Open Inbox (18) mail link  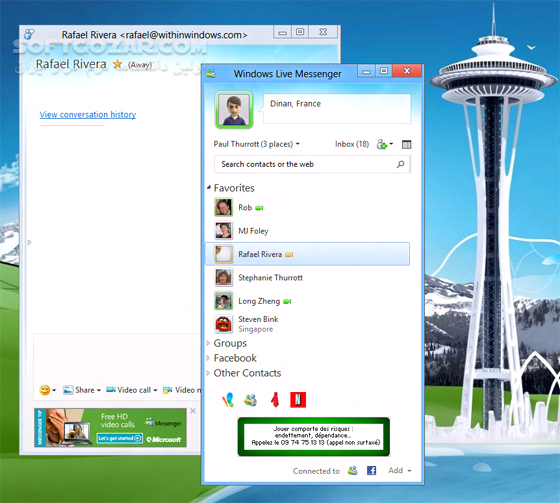coord(352,144)
